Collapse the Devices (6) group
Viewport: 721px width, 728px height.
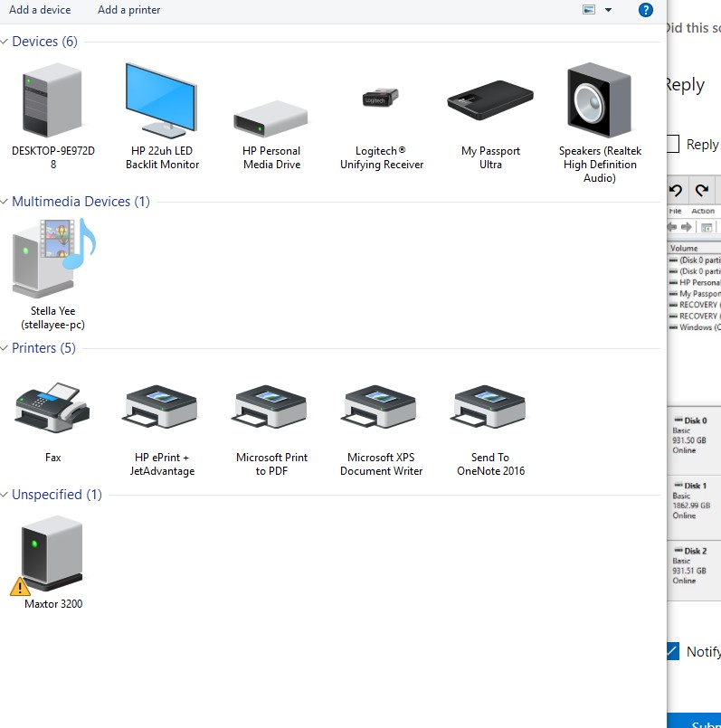coord(5,42)
